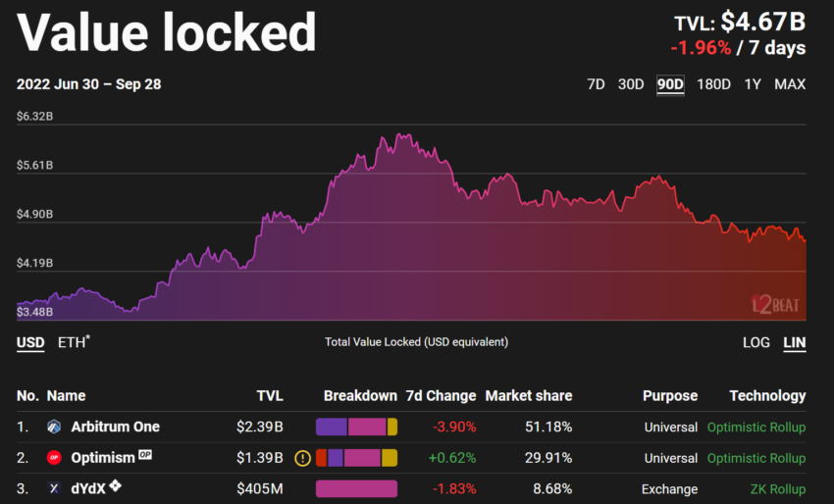Show the MAX time range
834x504 pixels.
(790, 84)
